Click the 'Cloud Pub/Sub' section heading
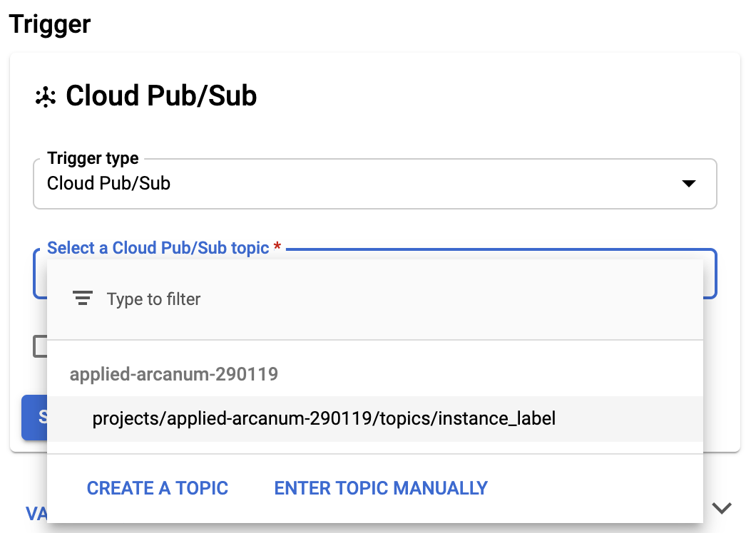Image resolution: width=756 pixels, height=533 pixels. (161, 95)
